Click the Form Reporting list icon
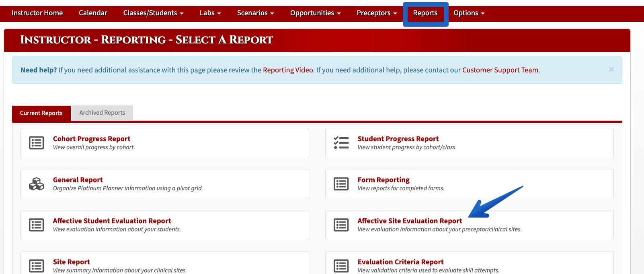Screen dimensions: 644x274 [x=341, y=184]
